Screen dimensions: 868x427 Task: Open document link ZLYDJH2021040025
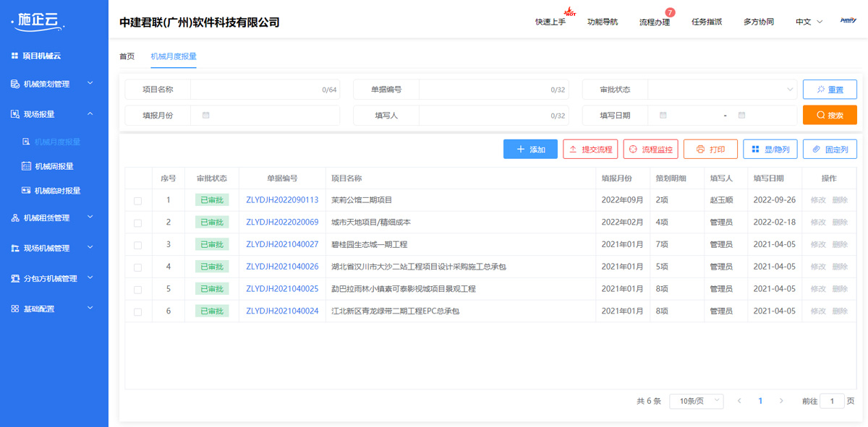(x=282, y=289)
